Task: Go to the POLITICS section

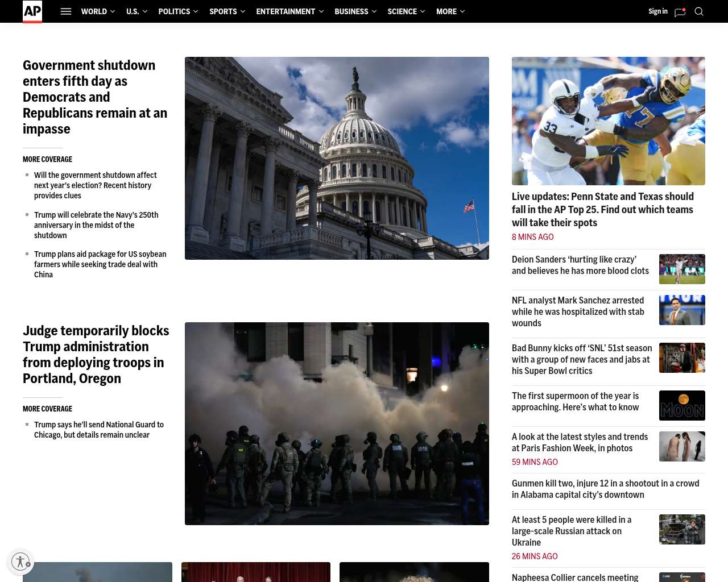Action: point(174,11)
